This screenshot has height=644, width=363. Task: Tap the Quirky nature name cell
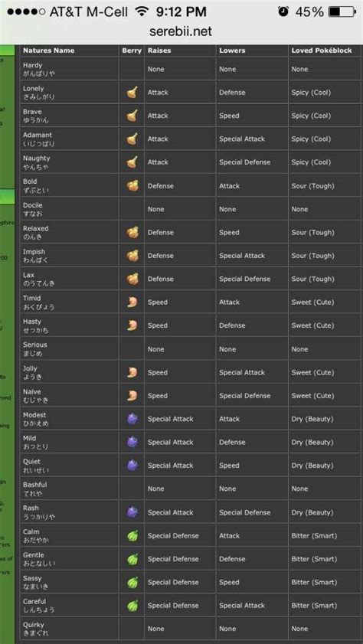pyautogui.click(x=70, y=629)
